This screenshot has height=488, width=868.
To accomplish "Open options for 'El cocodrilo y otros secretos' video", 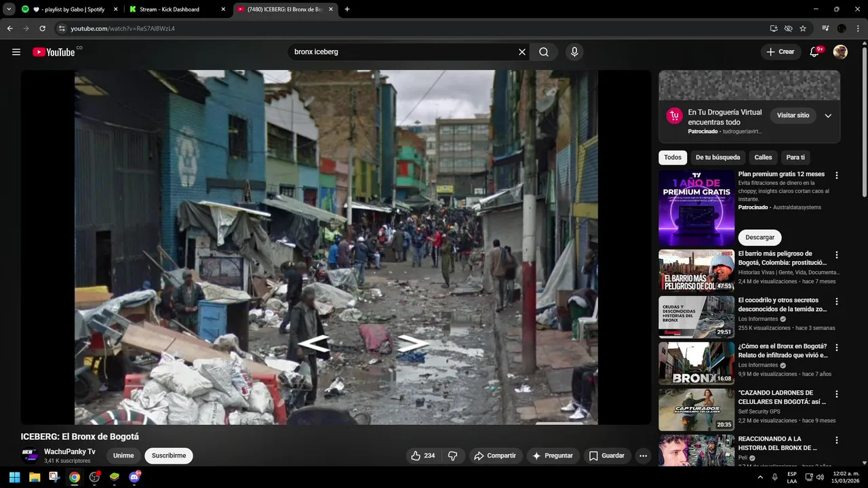I will pos(836,301).
